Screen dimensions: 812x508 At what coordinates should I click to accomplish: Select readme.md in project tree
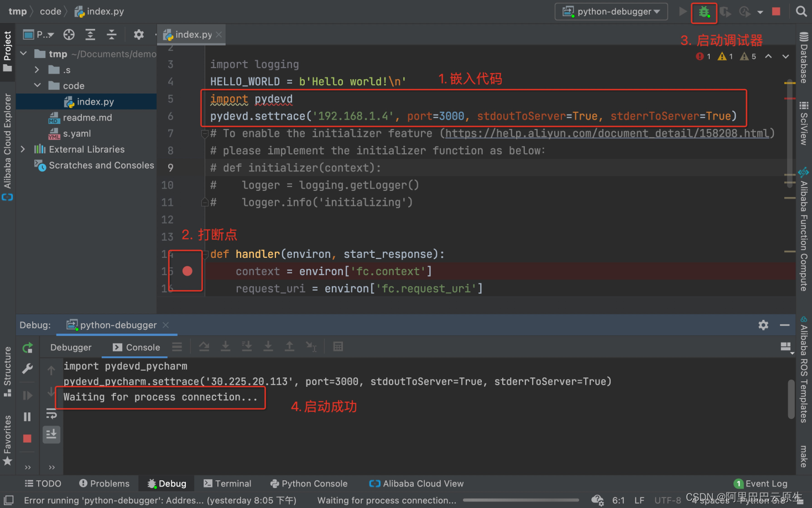[87, 118]
